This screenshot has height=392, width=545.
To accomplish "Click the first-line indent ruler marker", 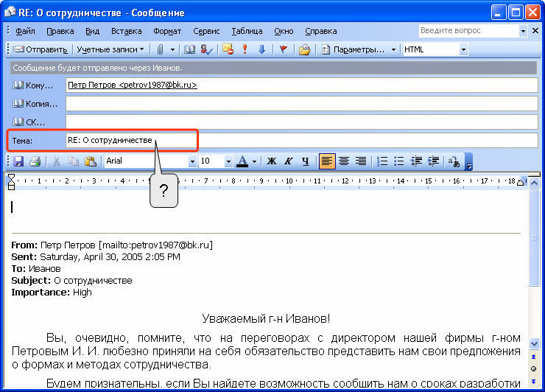I will point(11,177).
